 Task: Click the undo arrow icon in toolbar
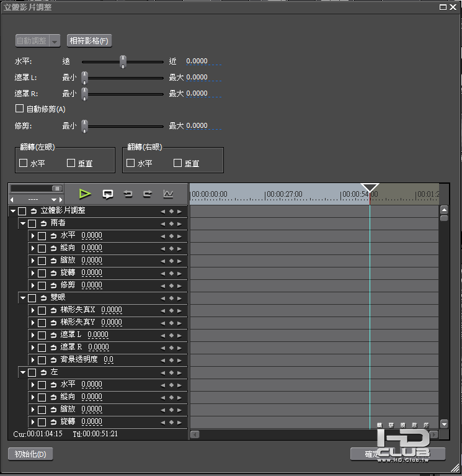[x=128, y=194]
